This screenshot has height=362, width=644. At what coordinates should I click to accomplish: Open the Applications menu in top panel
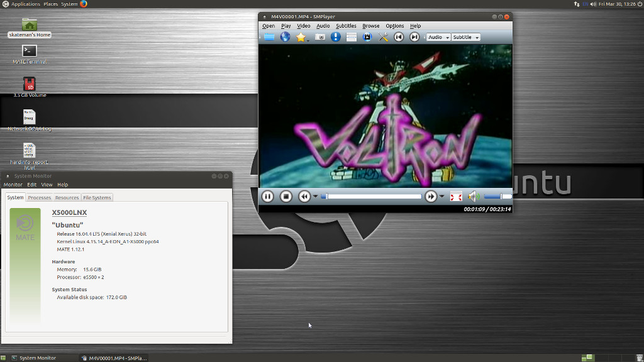(25, 4)
